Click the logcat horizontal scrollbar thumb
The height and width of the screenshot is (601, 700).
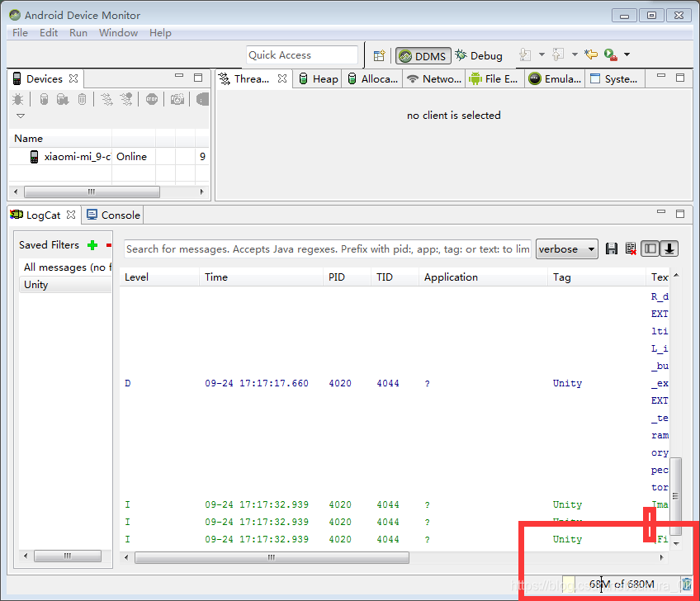[272, 557]
